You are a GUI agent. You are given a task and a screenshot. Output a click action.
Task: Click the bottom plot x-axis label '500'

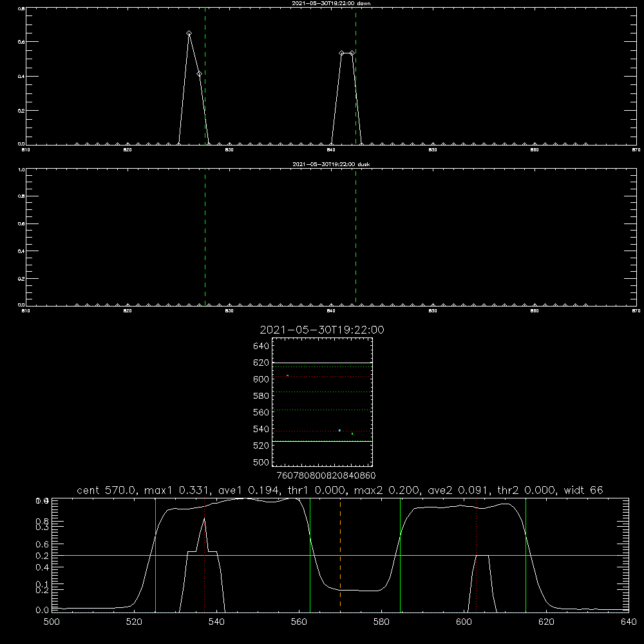[52, 622]
